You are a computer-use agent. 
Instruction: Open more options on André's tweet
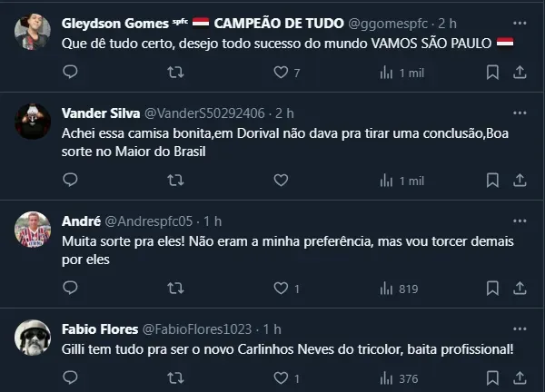pyautogui.click(x=519, y=220)
